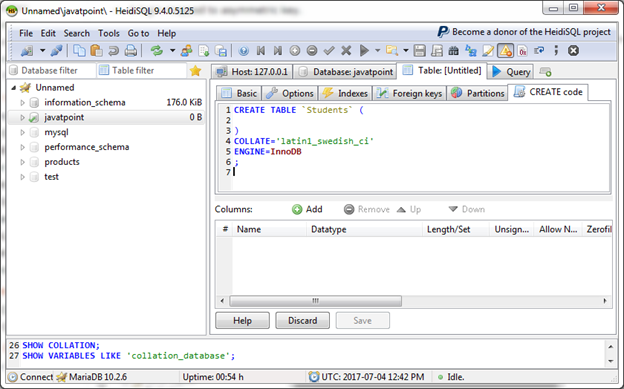Open the User manager people icon
Screen dimensions: 624x389
tap(186, 51)
